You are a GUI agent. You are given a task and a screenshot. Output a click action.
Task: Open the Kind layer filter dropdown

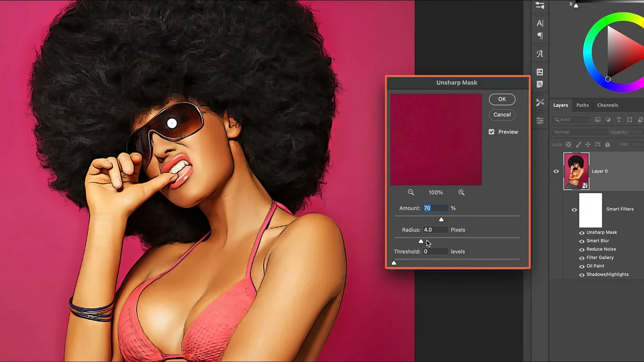click(571, 119)
